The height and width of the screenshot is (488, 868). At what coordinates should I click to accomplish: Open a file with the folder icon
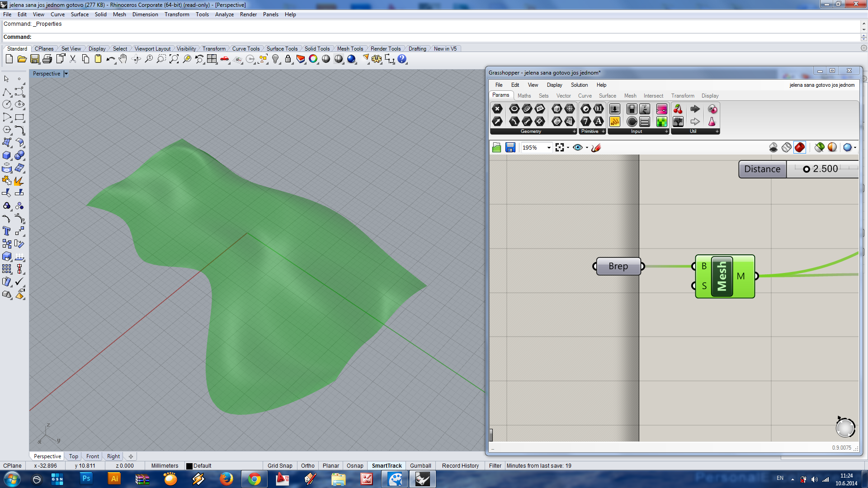pos(22,59)
